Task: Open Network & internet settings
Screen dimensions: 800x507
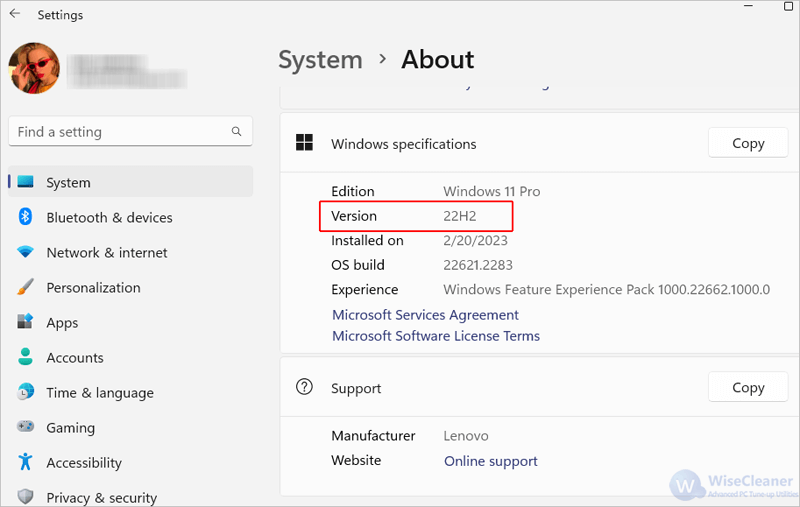Action: pyautogui.click(x=131, y=252)
